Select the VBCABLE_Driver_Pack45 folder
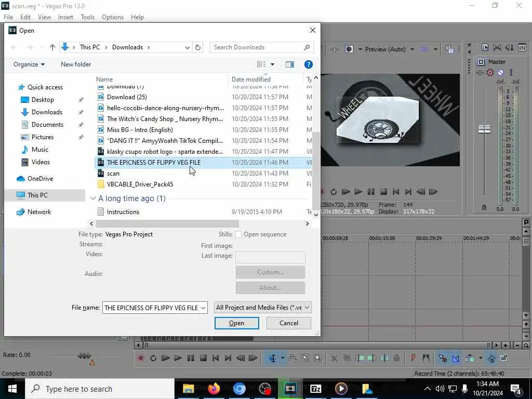Screen dimensions: 532x399 [203, 184]
